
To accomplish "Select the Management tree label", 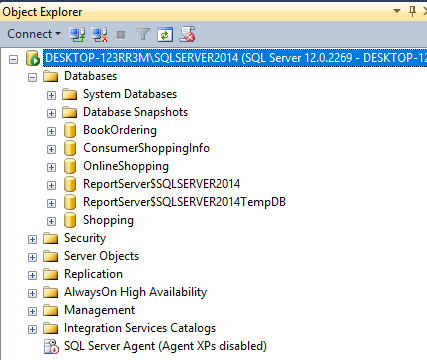I will [x=99, y=310].
